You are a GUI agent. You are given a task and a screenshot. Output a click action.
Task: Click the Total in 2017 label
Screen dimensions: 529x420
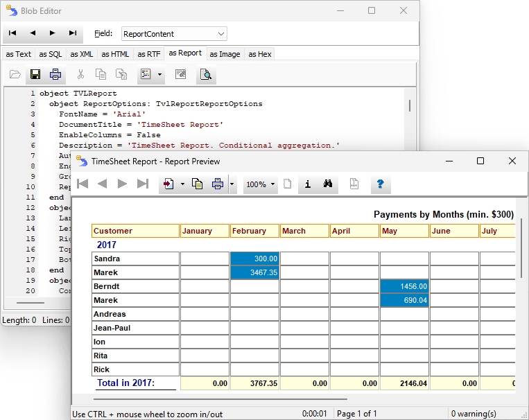pos(126,383)
